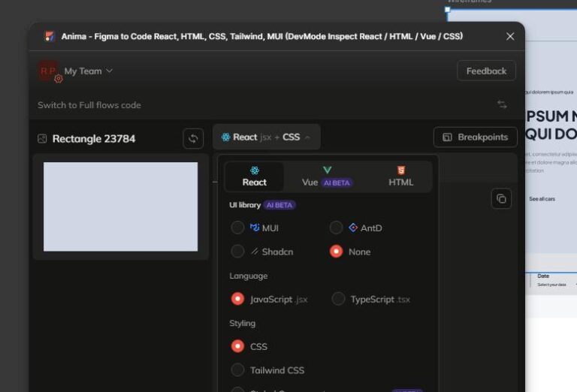The height and width of the screenshot is (392, 577).
Task: Switch to the Vue framework tab
Action: click(327, 176)
